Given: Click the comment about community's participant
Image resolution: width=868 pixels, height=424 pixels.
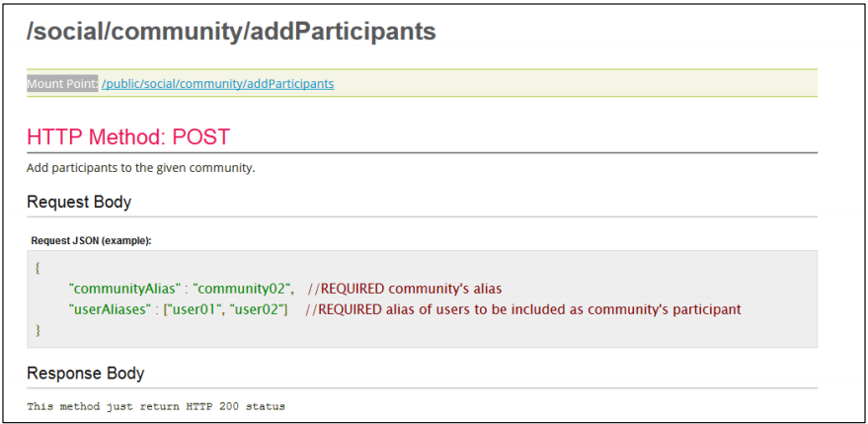Looking at the screenshot, I should (x=523, y=309).
